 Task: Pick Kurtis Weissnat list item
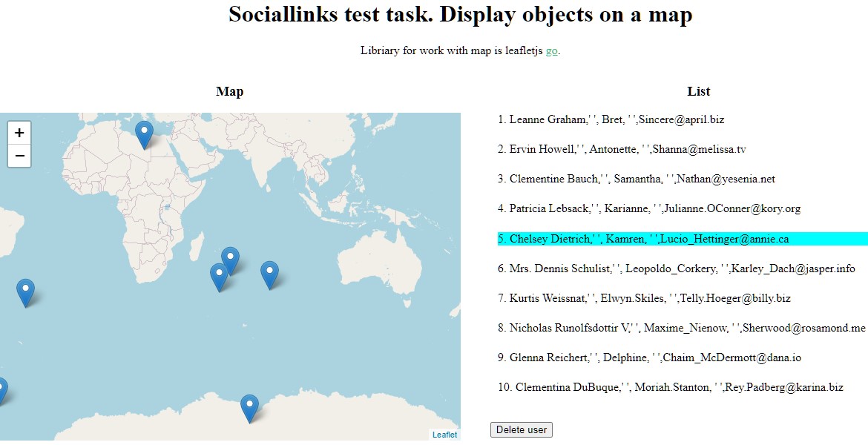click(x=644, y=298)
